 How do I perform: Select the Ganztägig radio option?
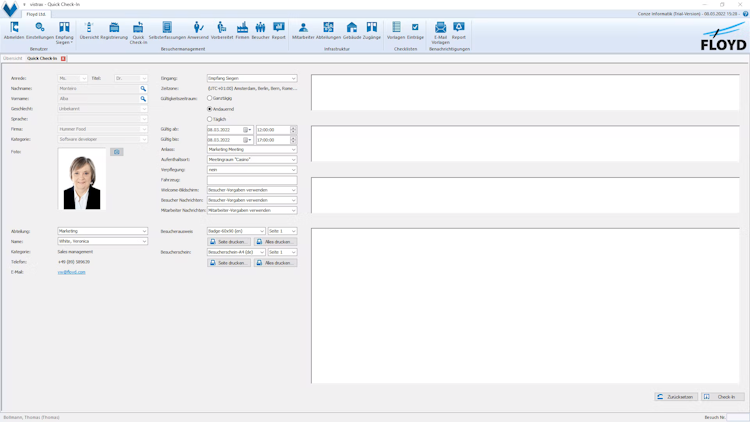tap(220, 98)
